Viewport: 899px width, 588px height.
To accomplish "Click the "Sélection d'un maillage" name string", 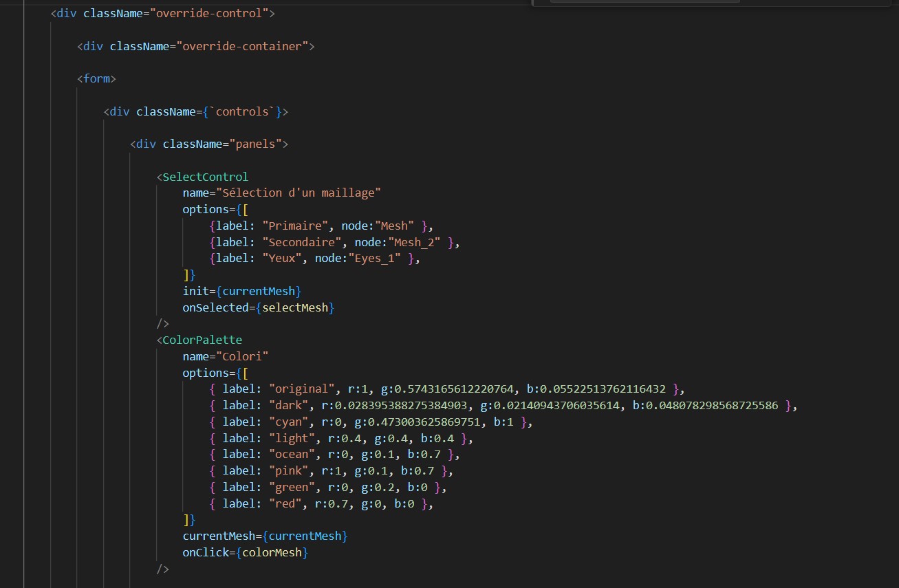I will pyautogui.click(x=299, y=193).
